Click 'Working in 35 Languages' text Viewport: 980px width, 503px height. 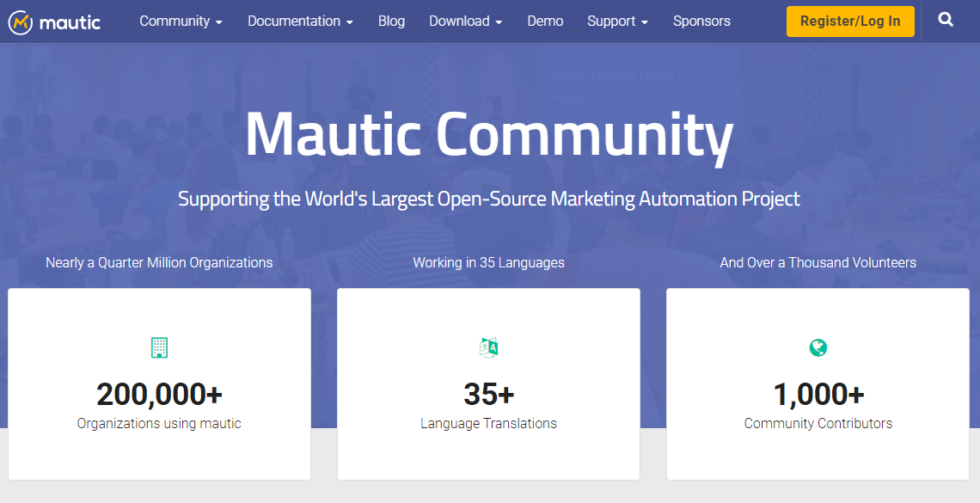[x=489, y=262]
